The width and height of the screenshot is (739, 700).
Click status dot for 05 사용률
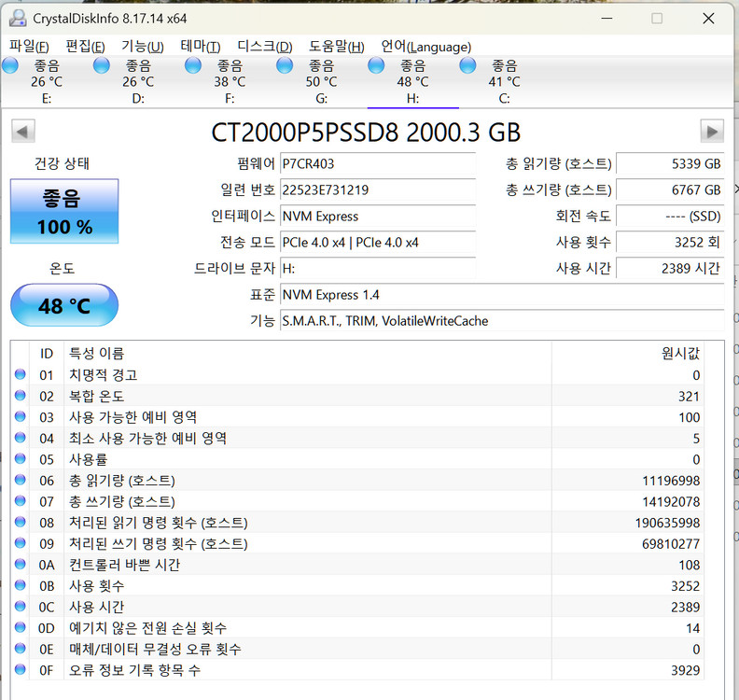(x=20, y=458)
